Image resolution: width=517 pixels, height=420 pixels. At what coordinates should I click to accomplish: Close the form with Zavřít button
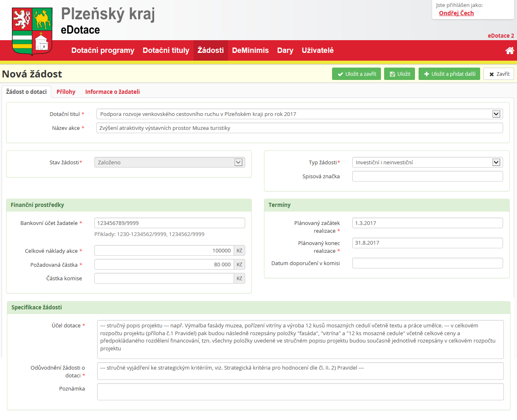[x=499, y=74]
